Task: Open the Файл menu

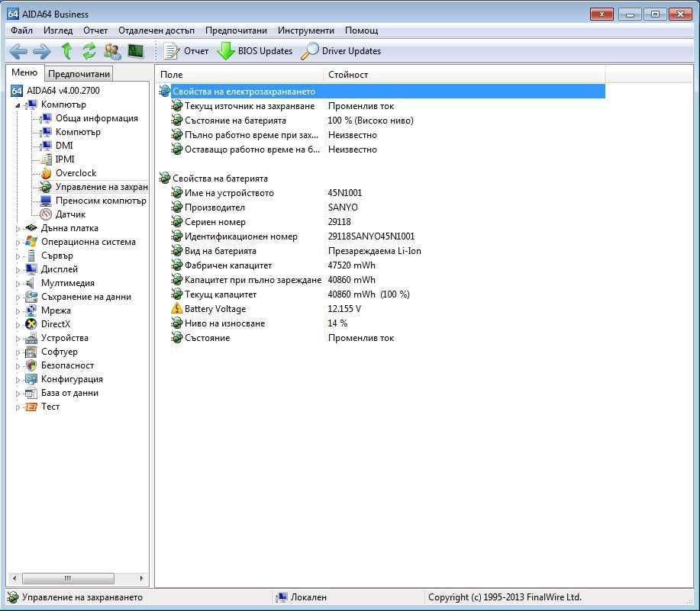Action: [x=21, y=31]
